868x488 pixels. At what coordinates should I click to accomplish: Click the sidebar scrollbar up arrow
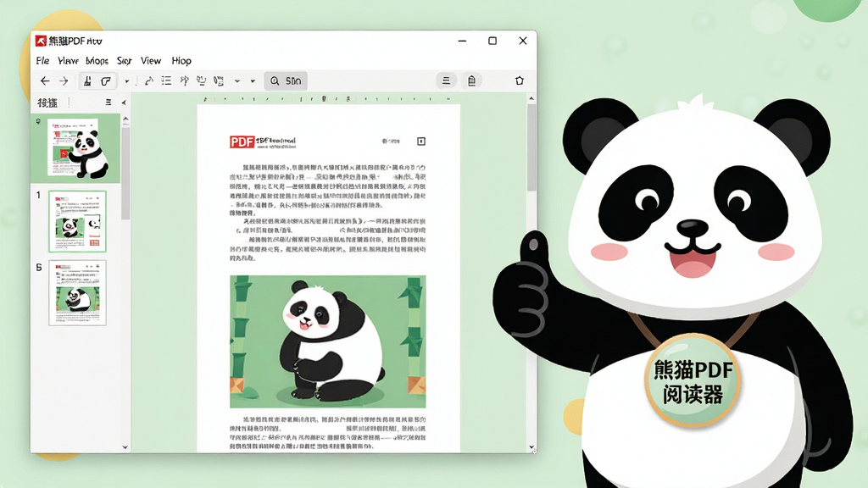125,119
